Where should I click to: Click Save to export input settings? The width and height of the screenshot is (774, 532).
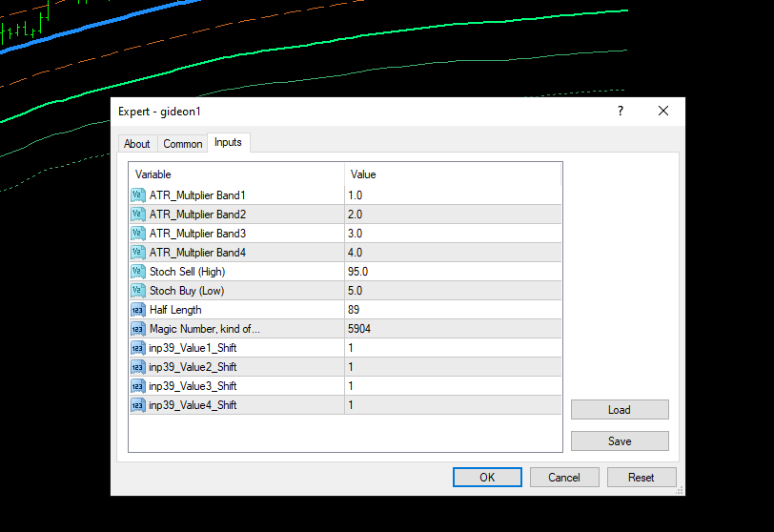point(620,441)
